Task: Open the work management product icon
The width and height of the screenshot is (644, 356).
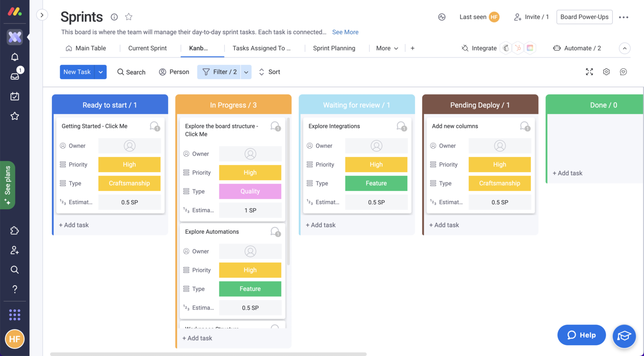Action: (15, 37)
